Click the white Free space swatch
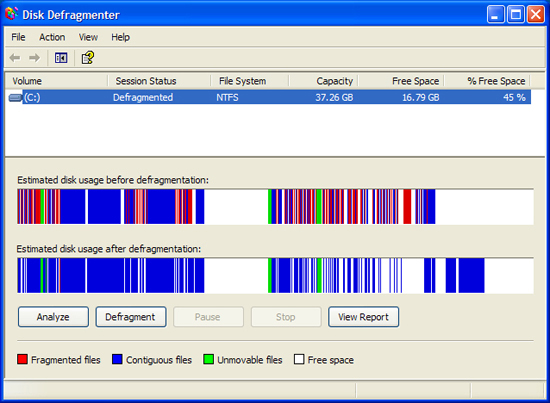 click(299, 359)
